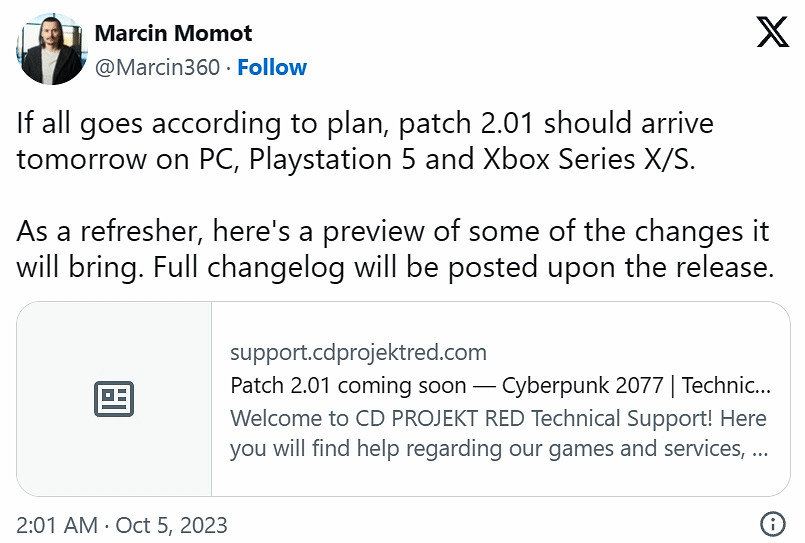Click the Oct 5, 2023 tweet date
The height and width of the screenshot is (543, 805).
coord(173,524)
